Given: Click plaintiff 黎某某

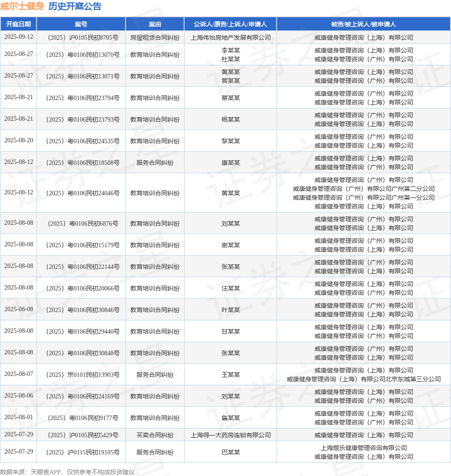Looking at the screenshot, I should tap(230, 141).
